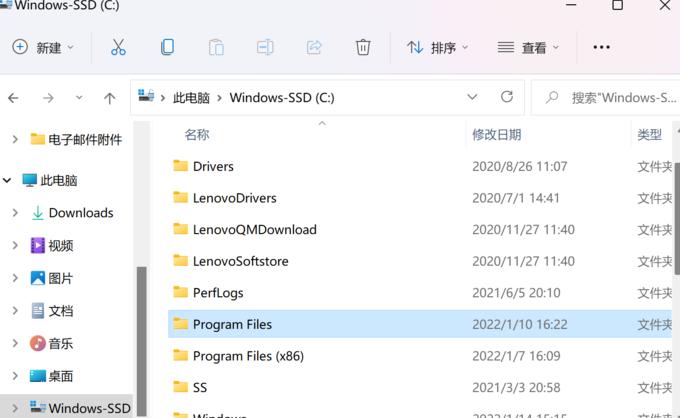Click the Copy icon in toolbar
Screen dimensions: 680x418
167,47
